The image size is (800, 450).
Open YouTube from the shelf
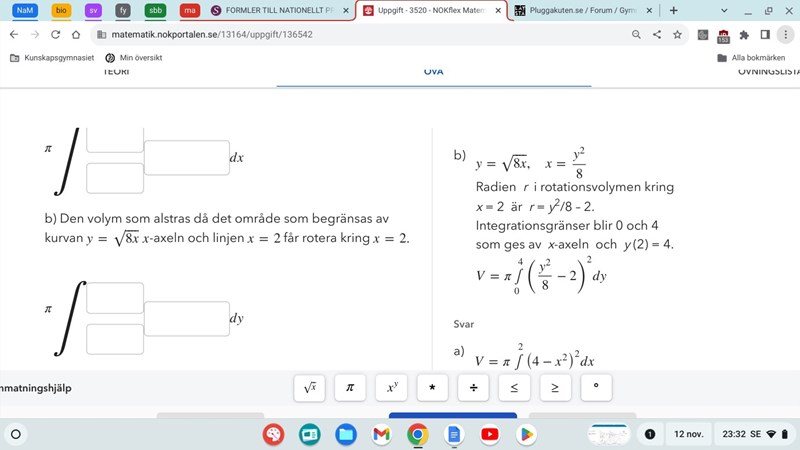489,434
